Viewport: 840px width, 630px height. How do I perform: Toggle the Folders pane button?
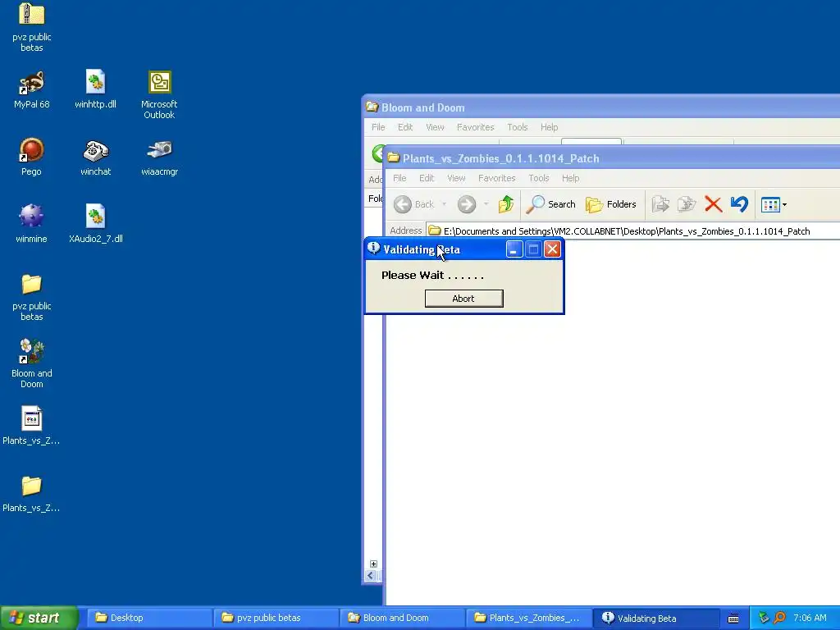point(610,204)
